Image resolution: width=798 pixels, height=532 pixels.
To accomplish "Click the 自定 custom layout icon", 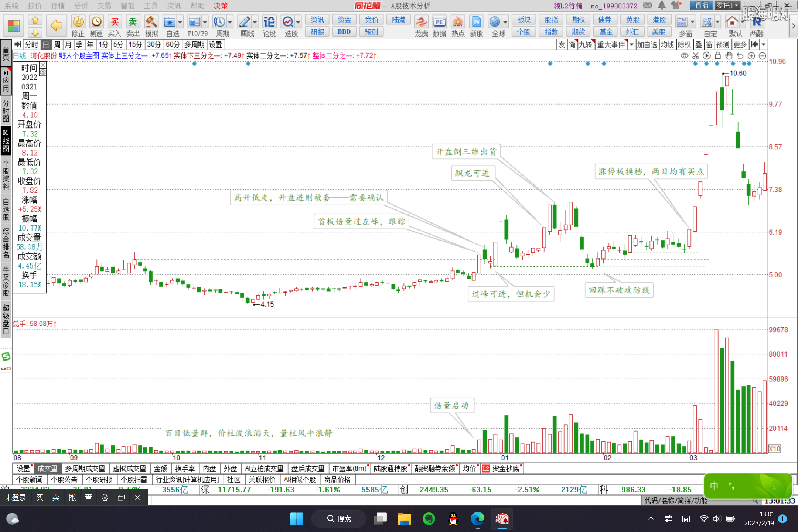I will coord(707,22).
